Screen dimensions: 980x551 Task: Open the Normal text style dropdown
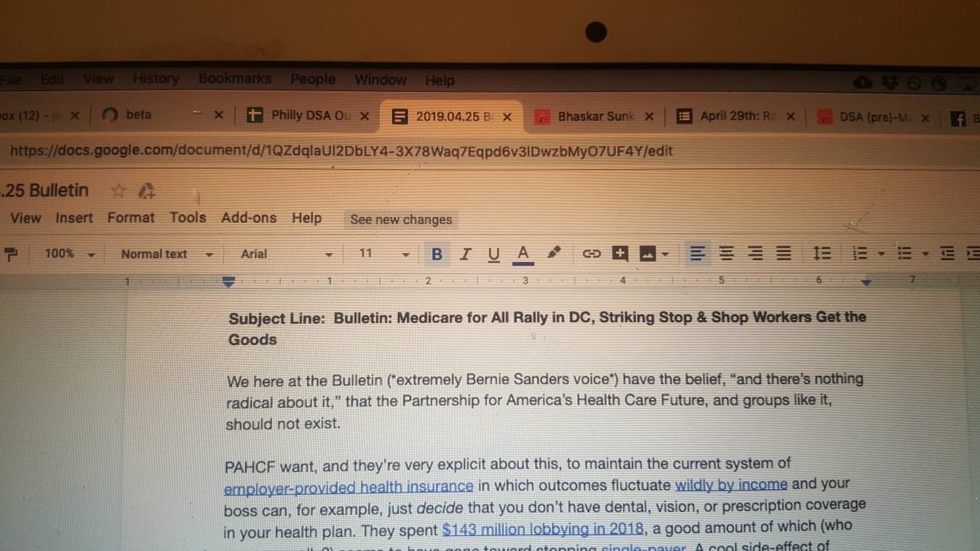coord(167,254)
